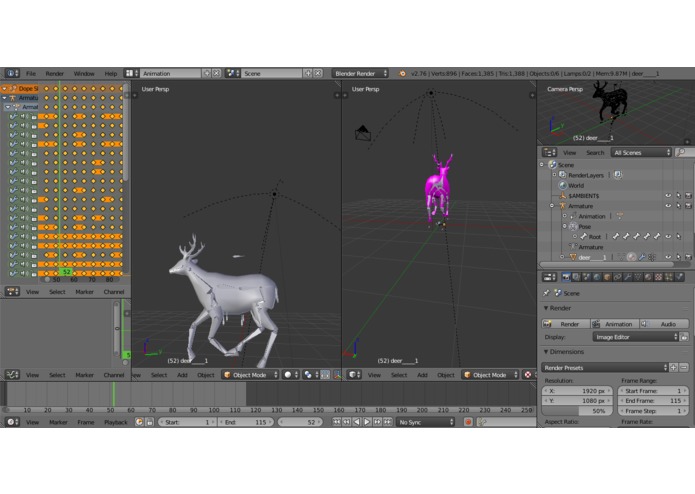
Task: Hide the deer mesh in the outliner
Action: tap(668, 257)
